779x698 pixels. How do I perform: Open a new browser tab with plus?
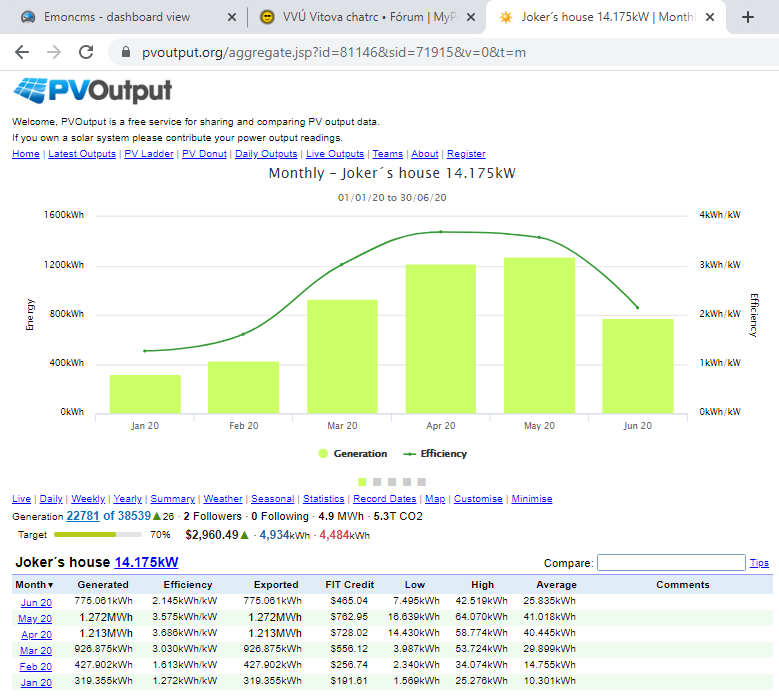point(748,17)
